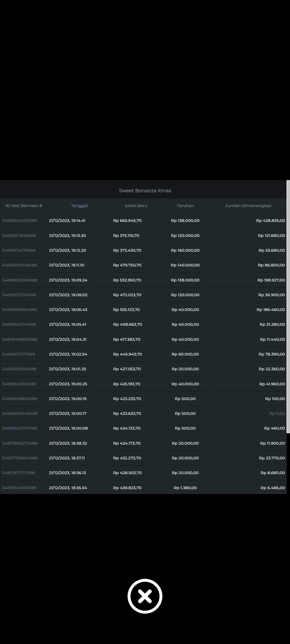Select session ID 34857641665088
This screenshot has width=290, height=644.
pos(19,488)
